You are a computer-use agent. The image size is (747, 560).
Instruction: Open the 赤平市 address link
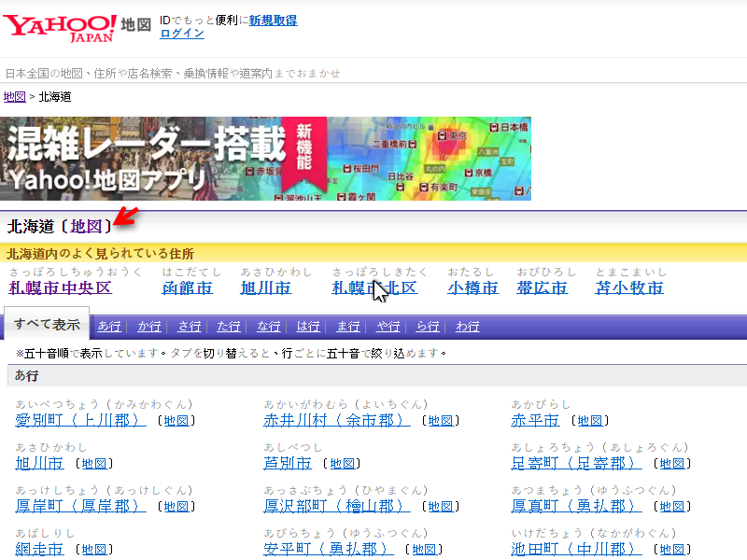(x=535, y=421)
